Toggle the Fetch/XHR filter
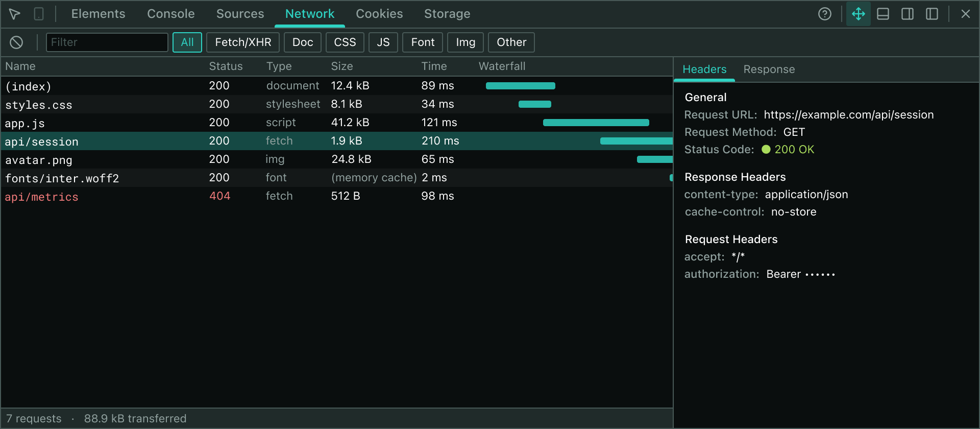This screenshot has height=429, width=980. coord(243,42)
